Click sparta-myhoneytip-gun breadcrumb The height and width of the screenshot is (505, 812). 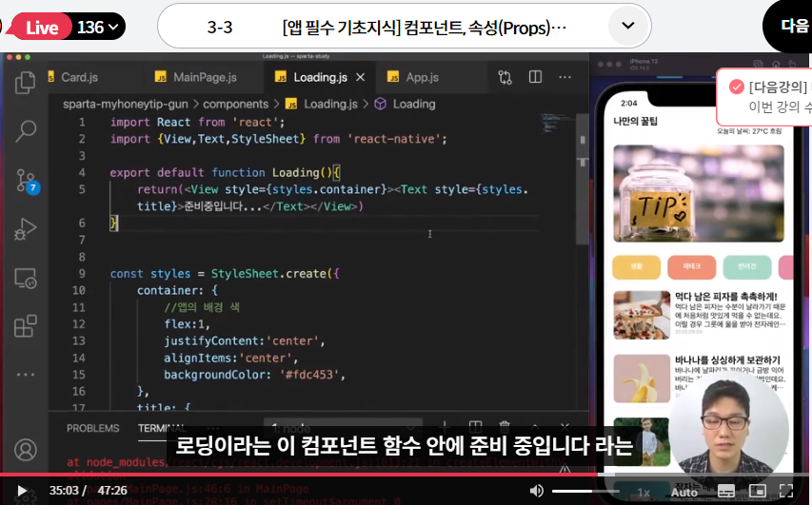coord(126,104)
